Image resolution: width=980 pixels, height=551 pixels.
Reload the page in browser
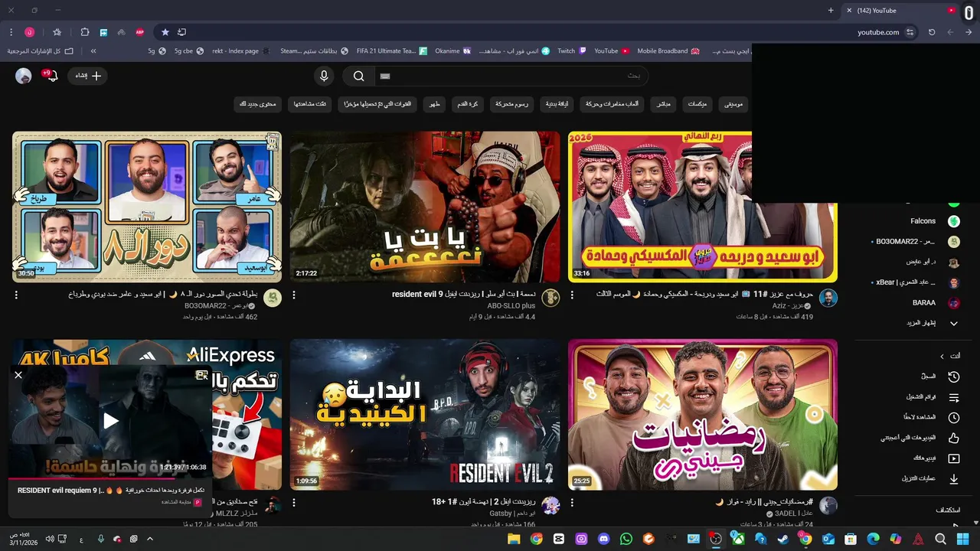pyautogui.click(x=932, y=32)
